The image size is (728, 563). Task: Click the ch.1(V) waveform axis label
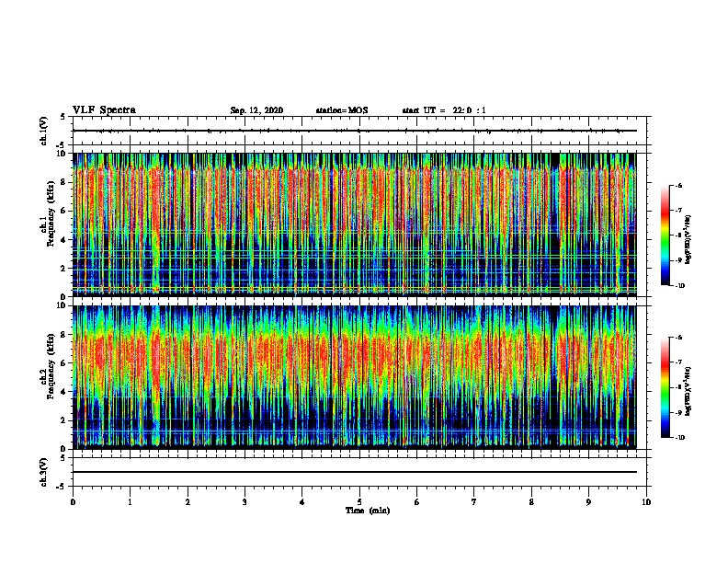tap(44, 131)
